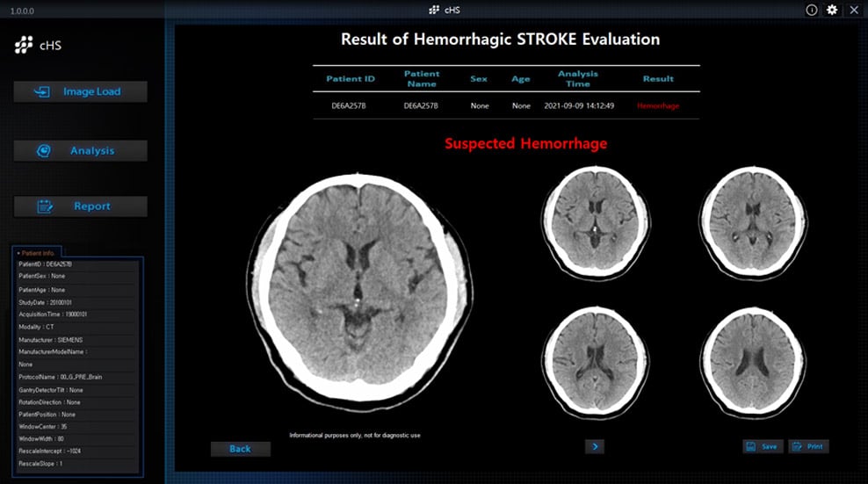868x484 pixels.
Task: Close the cHS application window
Action: click(x=854, y=10)
